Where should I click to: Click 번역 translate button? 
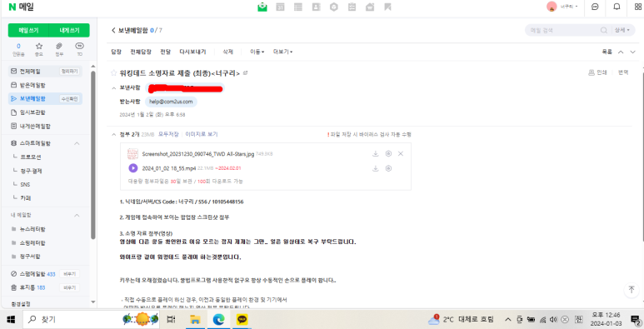coord(623,72)
